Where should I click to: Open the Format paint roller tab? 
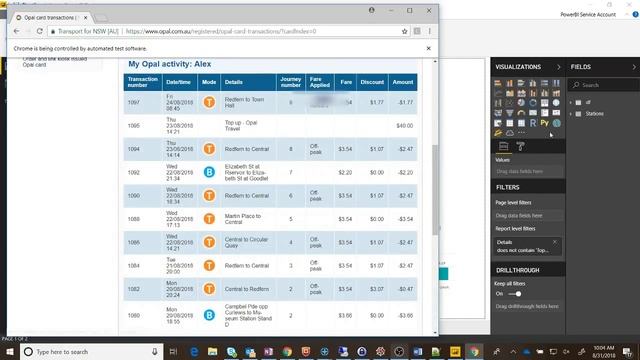click(x=520, y=146)
